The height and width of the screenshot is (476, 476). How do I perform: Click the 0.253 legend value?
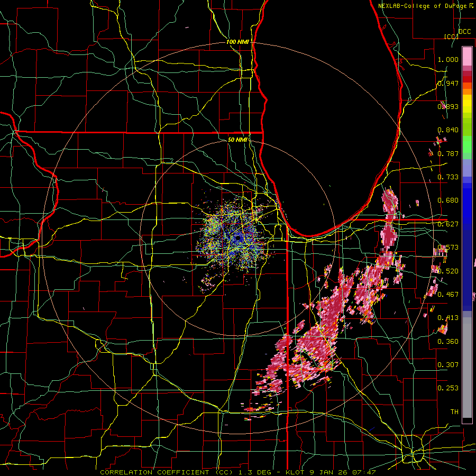[448, 388]
